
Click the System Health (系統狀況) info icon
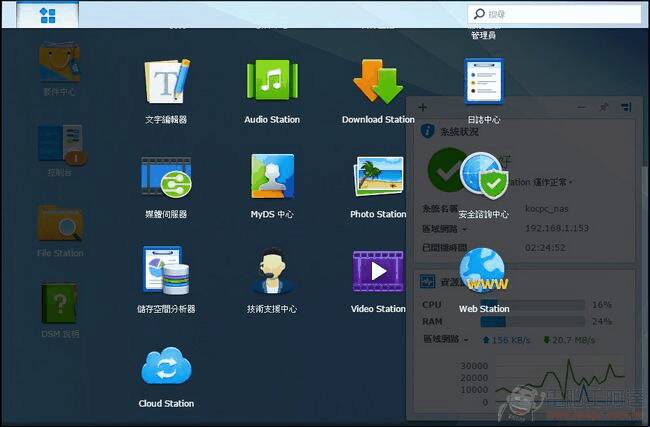[x=427, y=131]
